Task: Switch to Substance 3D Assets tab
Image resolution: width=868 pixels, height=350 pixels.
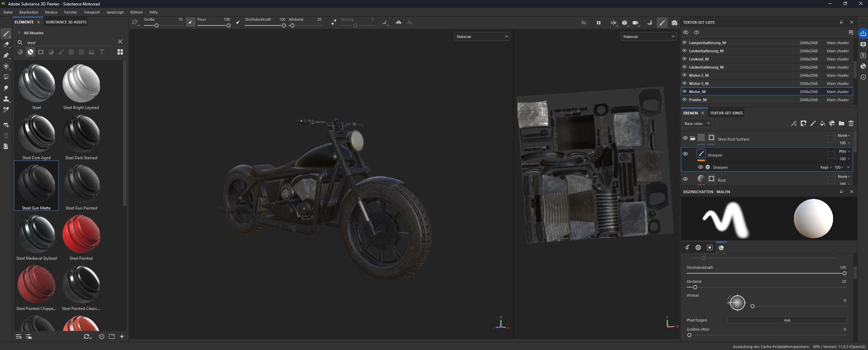Action: click(66, 22)
